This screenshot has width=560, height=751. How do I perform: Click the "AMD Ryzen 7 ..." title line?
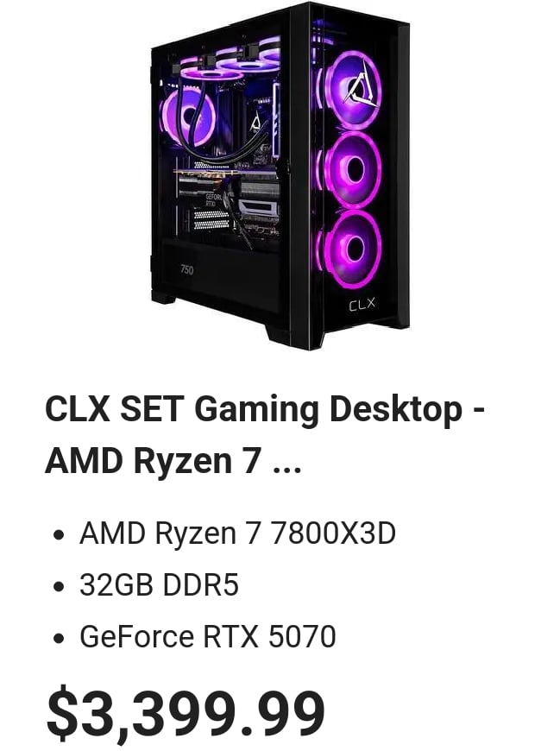point(173,460)
